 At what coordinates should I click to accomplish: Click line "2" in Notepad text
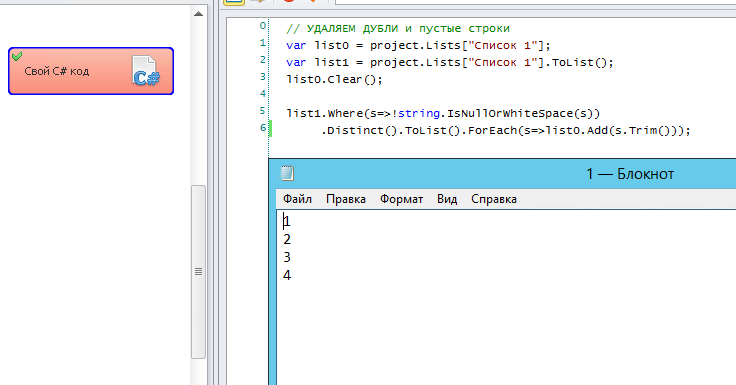tap(287, 239)
